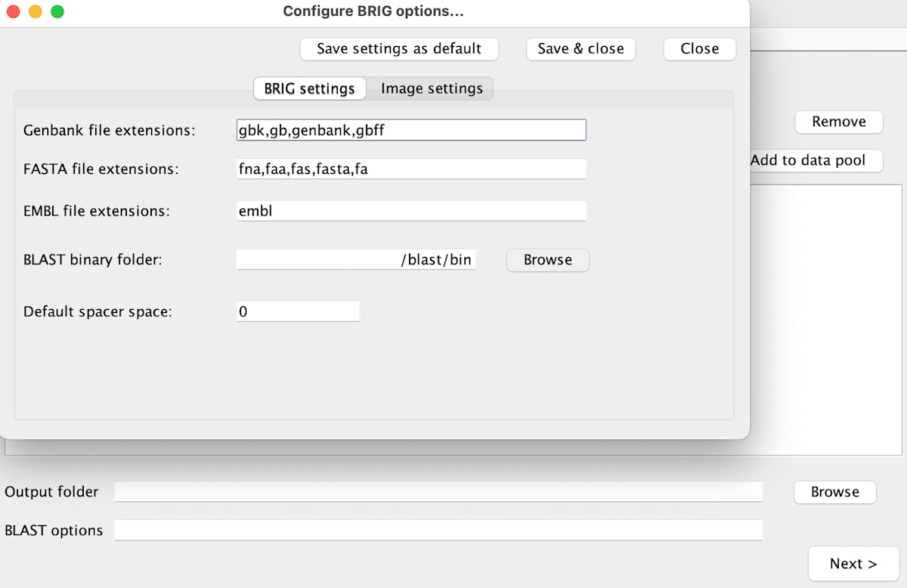Click the BLAST options label
This screenshot has height=588, width=907.
(54, 531)
